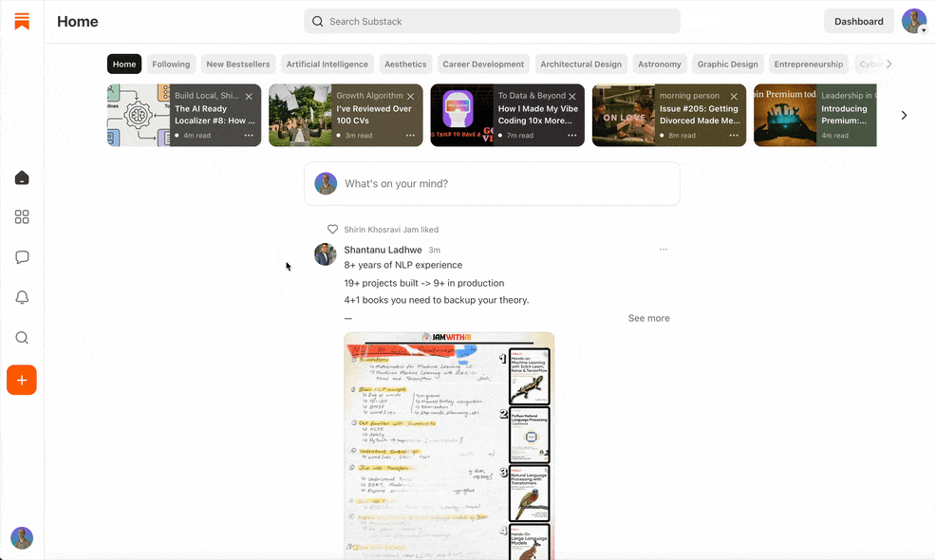The width and height of the screenshot is (935, 560).
Task: Click magnifier icon in Search Substack bar
Action: 318,22
